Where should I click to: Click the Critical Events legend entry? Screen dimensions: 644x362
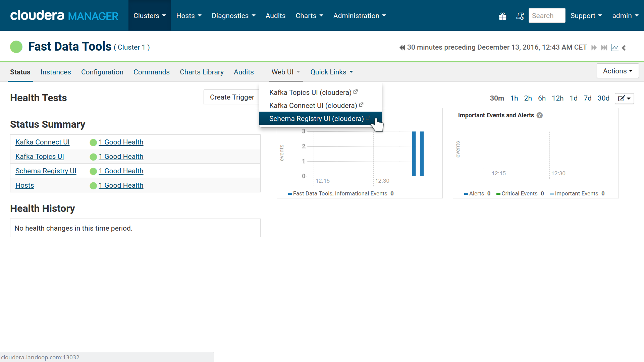[x=520, y=193]
